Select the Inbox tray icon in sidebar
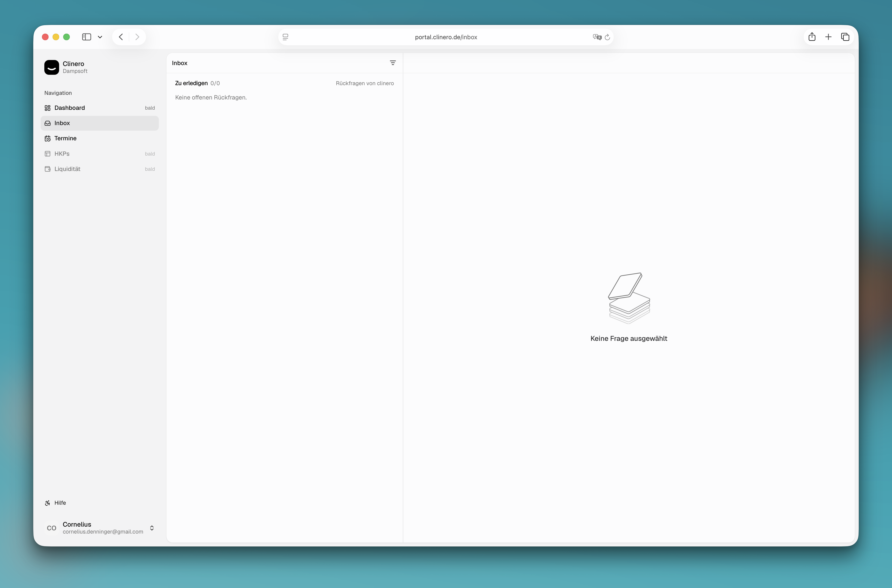Image resolution: width=892 pixels, height=588 pixels. (48, 123)
